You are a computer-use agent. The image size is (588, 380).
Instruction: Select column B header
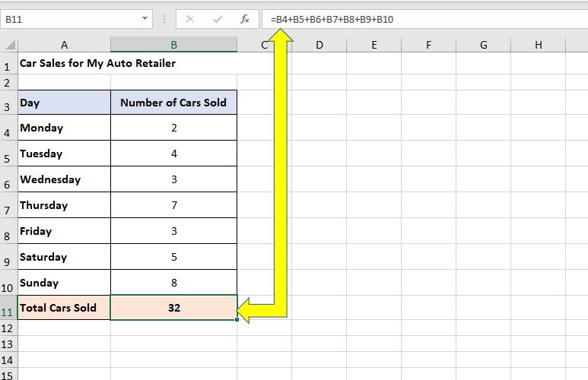pyautogui.click(x=173, y=45)
